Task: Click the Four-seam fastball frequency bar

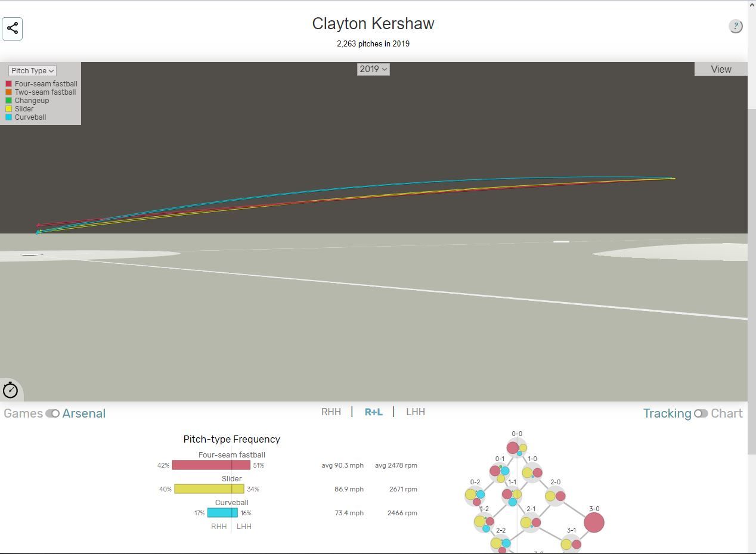Action: coord(211,465)
